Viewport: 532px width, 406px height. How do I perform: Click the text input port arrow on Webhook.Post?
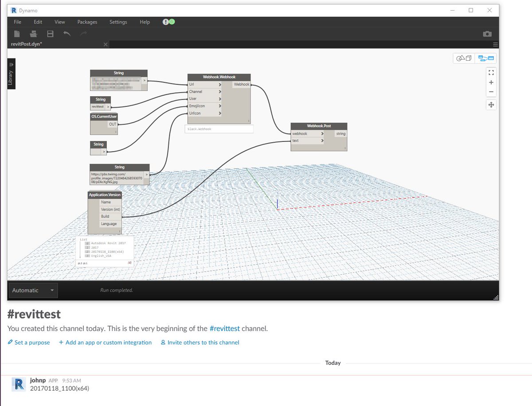[322, 141]
